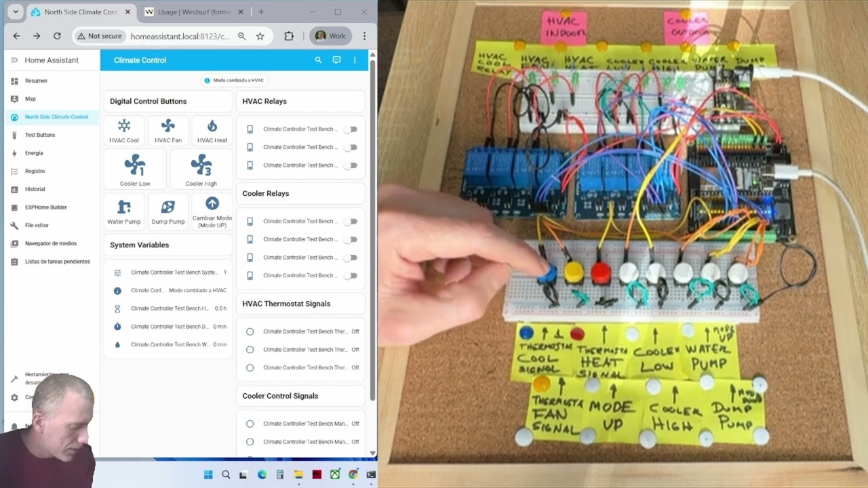The height and width of the screenshot is (488, 868).
Task: Activate the Water Pump button
Action: 124,211
